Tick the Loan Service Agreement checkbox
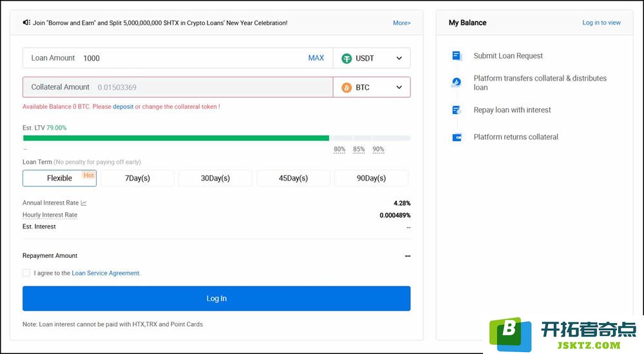Screen dimensions: 644x354 [x=26, y=273]
